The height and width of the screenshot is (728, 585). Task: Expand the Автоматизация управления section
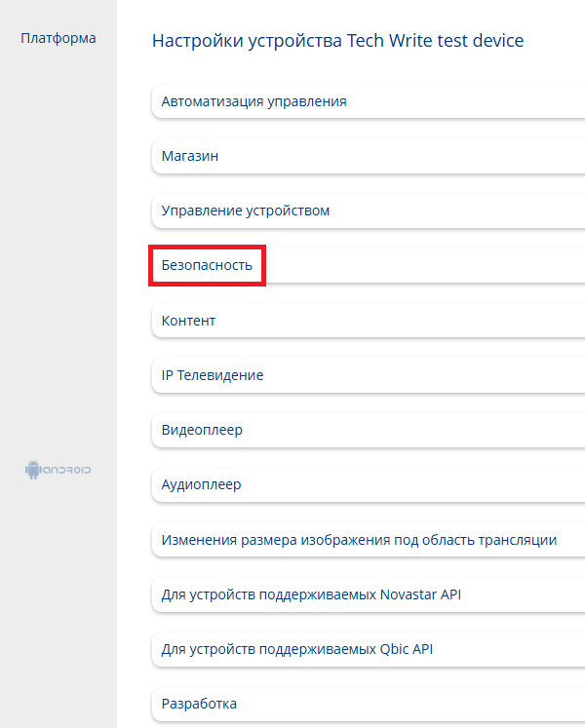click(253, 101)
